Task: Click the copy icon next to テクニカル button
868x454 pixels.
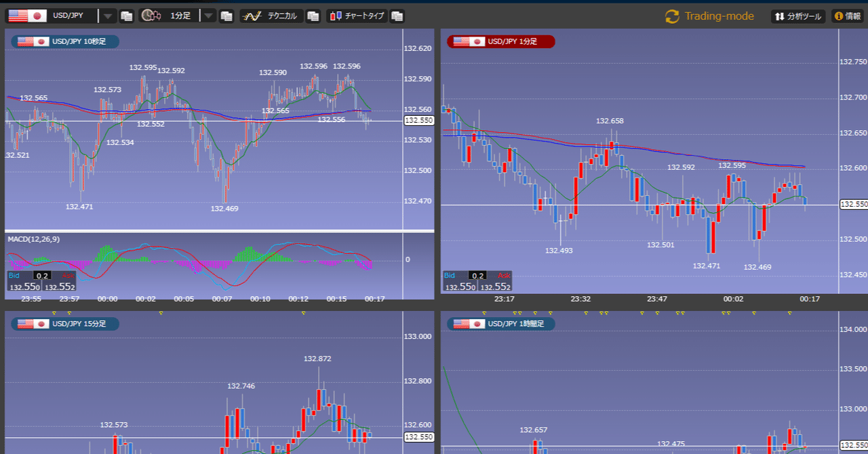Action: pyautogui.click(x=313, y=16)
